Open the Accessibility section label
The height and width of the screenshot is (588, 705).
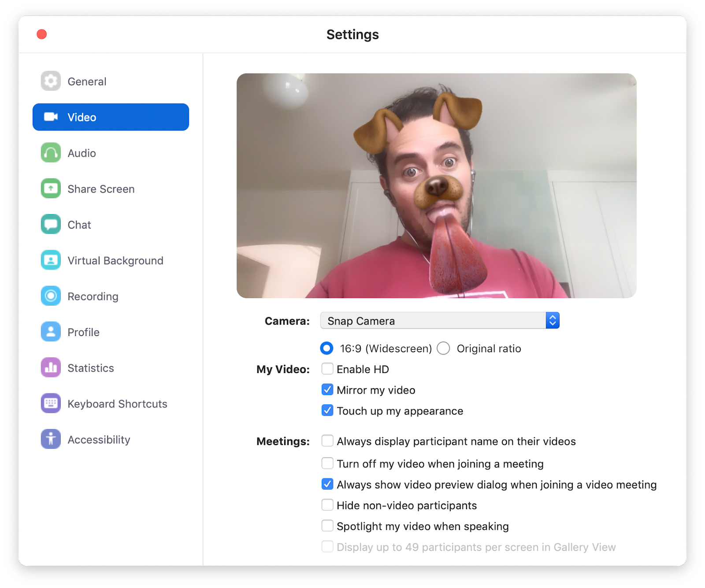point(99,440)
